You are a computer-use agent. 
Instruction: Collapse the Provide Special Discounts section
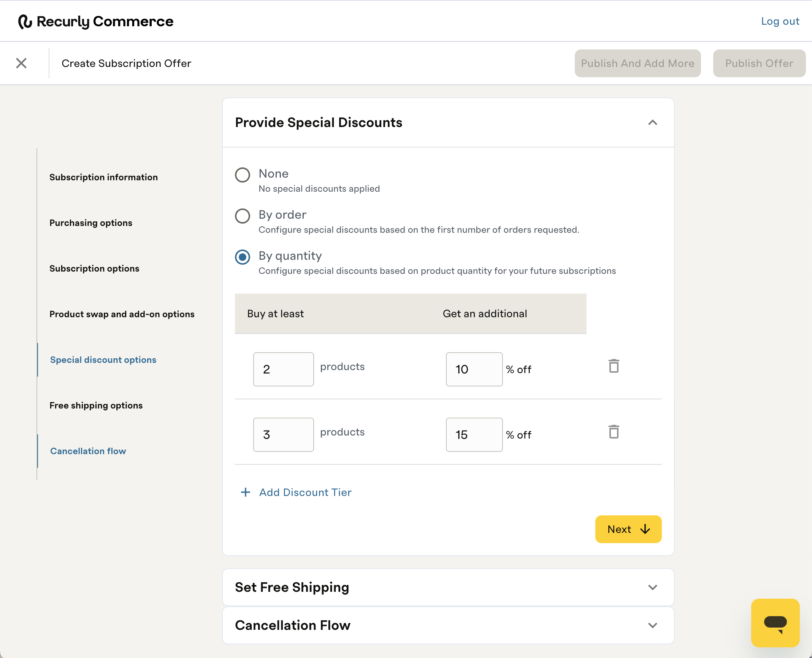click(x=652, y=122)
